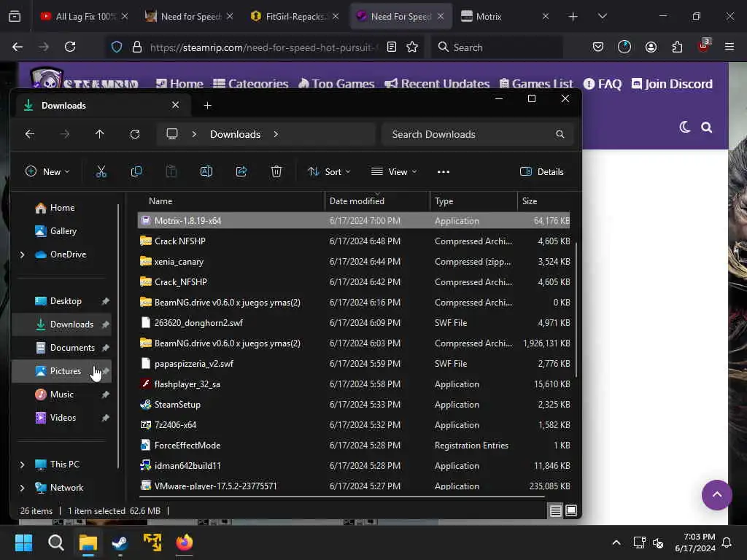This screenshot has height=560, width=747.
Task: Refresh the Downloads folder view
Action: coord(135,134)
